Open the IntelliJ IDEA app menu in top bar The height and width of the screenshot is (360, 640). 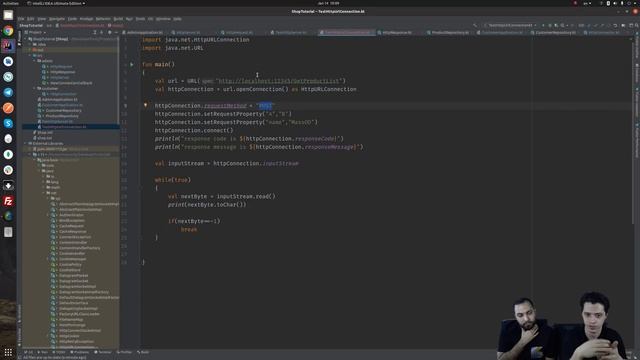click(x=56, y=3)
